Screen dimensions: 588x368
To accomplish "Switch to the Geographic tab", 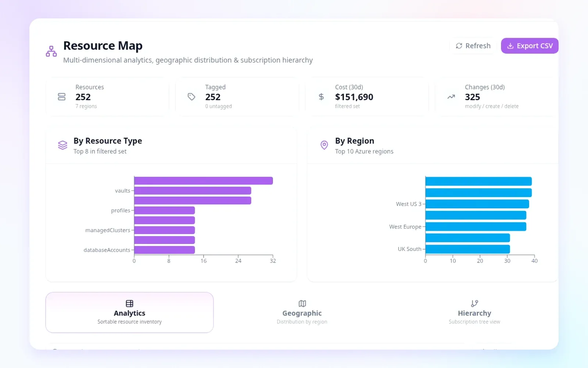I will point(302,312).
